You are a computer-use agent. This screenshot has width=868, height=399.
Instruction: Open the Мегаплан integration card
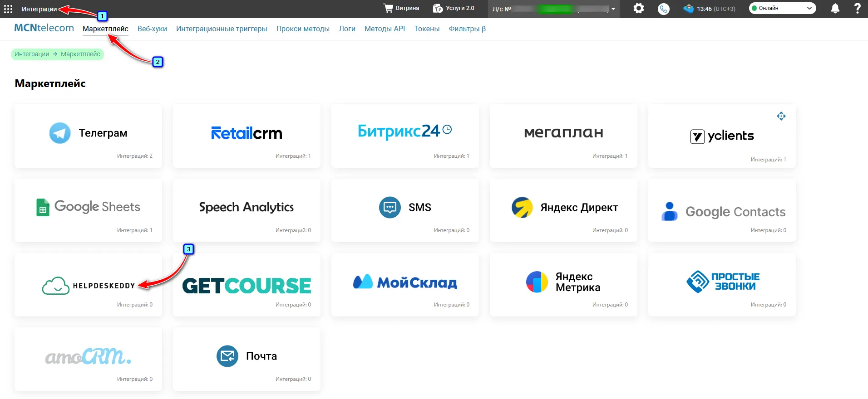coord(563,136)
